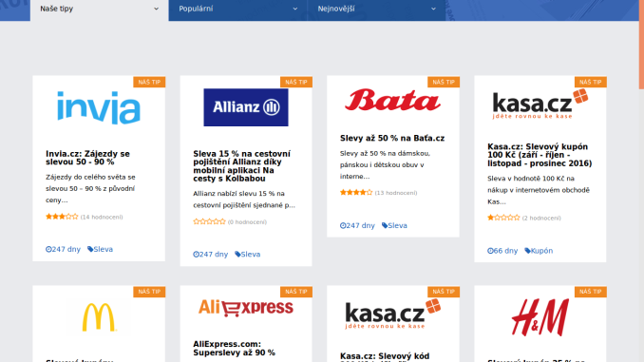The width and height of the screenshot is (644, 362).
Task: Open Kasa.cz: Slevový kód title
Action: [x=385, y=356]
